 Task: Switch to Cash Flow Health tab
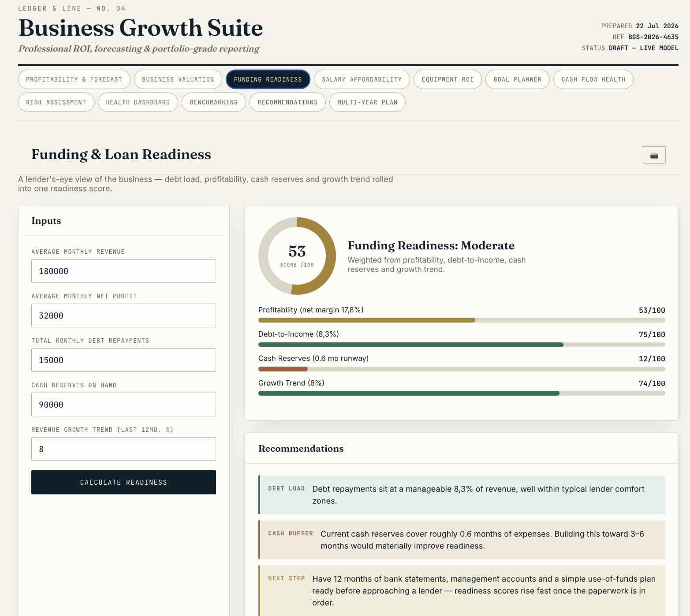(x=593, y=79)
